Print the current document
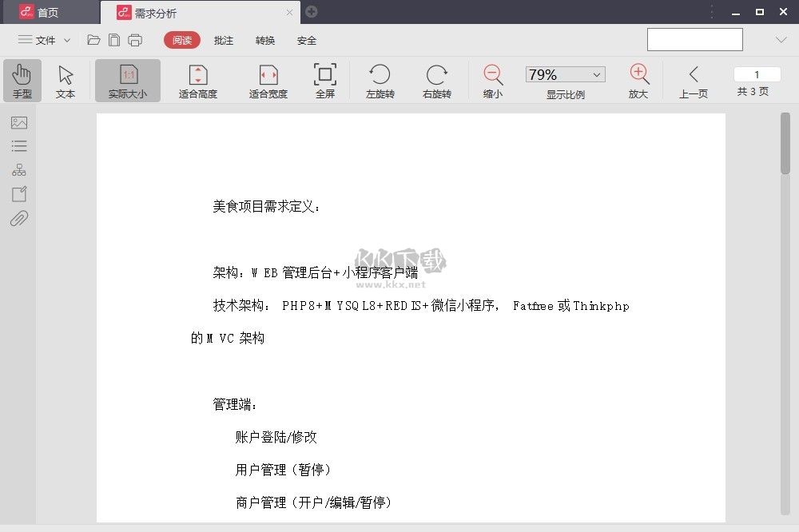799x532 pixels. point(136,39)
